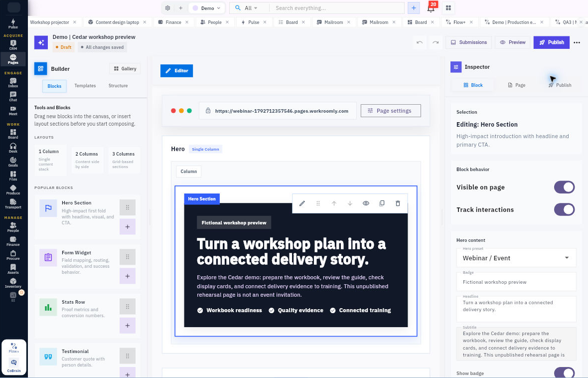Open the more options ellipsis menu

tap(577, 42)
